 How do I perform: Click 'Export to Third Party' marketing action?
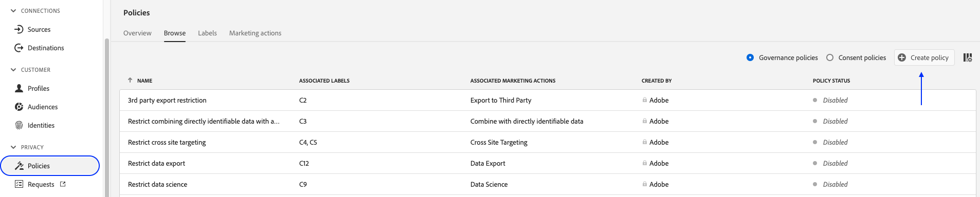coord(501,100)
